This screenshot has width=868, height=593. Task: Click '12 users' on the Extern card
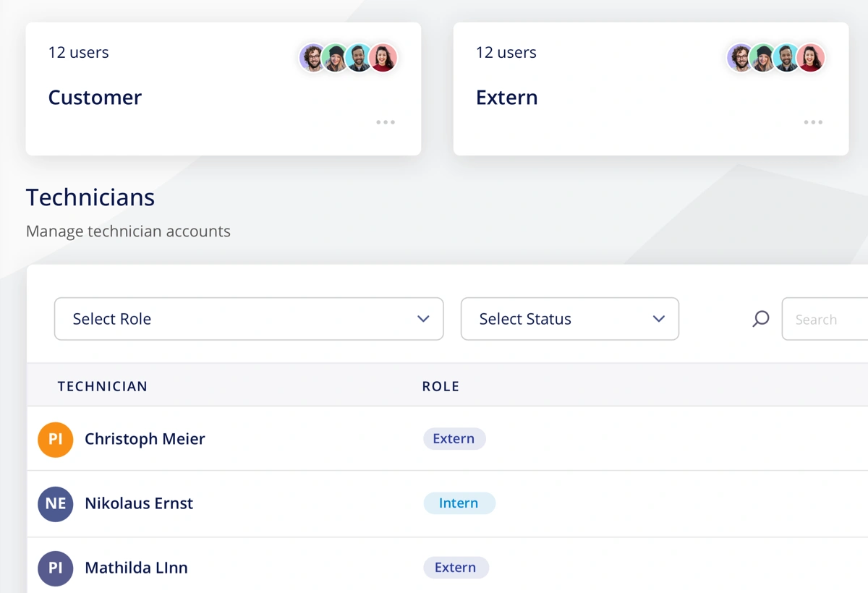click(506, 52)
